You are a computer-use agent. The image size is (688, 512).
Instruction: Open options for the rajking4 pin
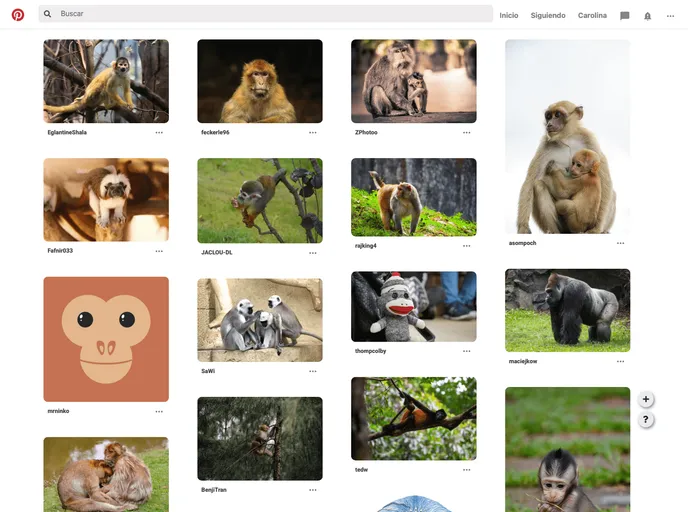466,246
